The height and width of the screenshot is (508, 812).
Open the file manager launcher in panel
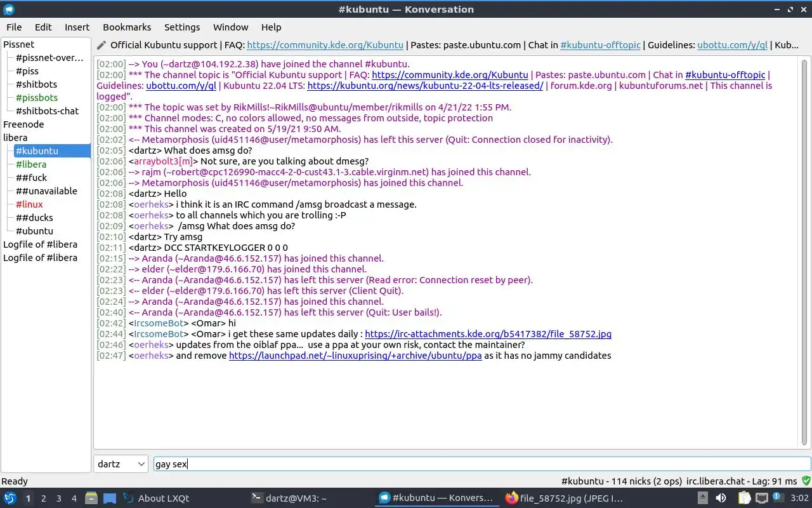91,498
